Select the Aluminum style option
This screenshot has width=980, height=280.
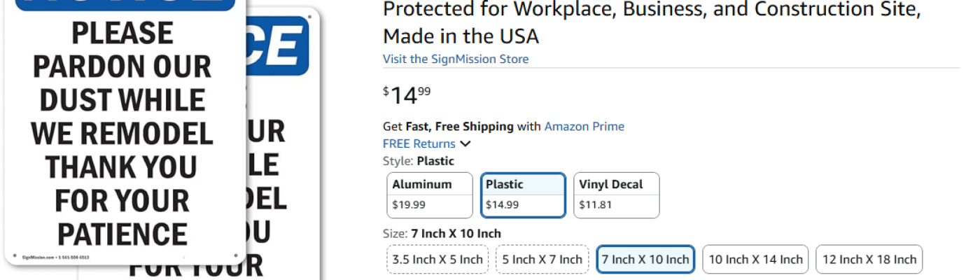coord(430,195)
